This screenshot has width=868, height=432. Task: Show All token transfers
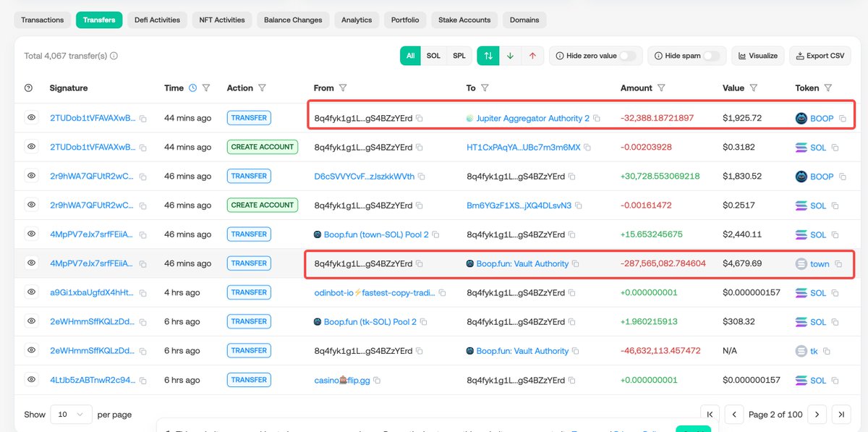tap(410, 56)
